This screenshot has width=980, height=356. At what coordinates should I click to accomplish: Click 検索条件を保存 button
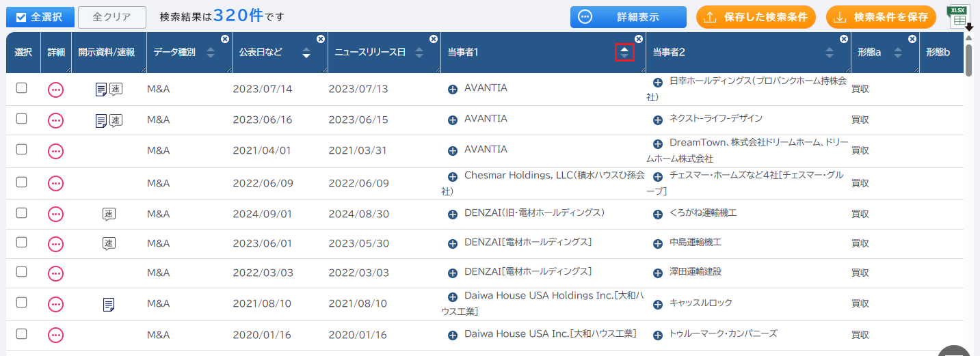(x=882, y=17)
